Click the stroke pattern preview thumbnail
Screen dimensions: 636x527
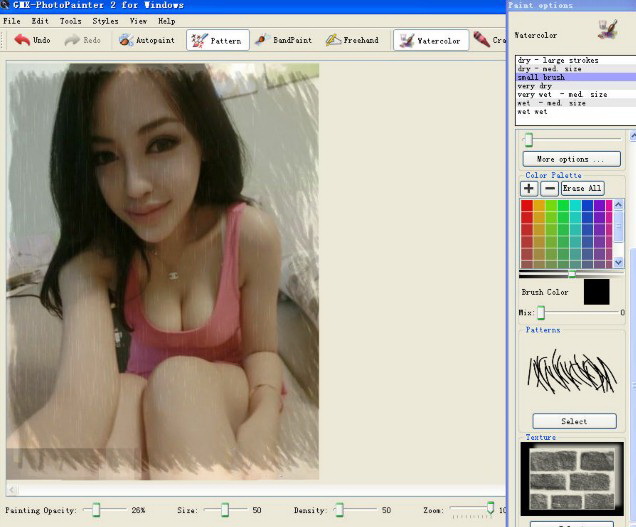[x=572, y=372]
